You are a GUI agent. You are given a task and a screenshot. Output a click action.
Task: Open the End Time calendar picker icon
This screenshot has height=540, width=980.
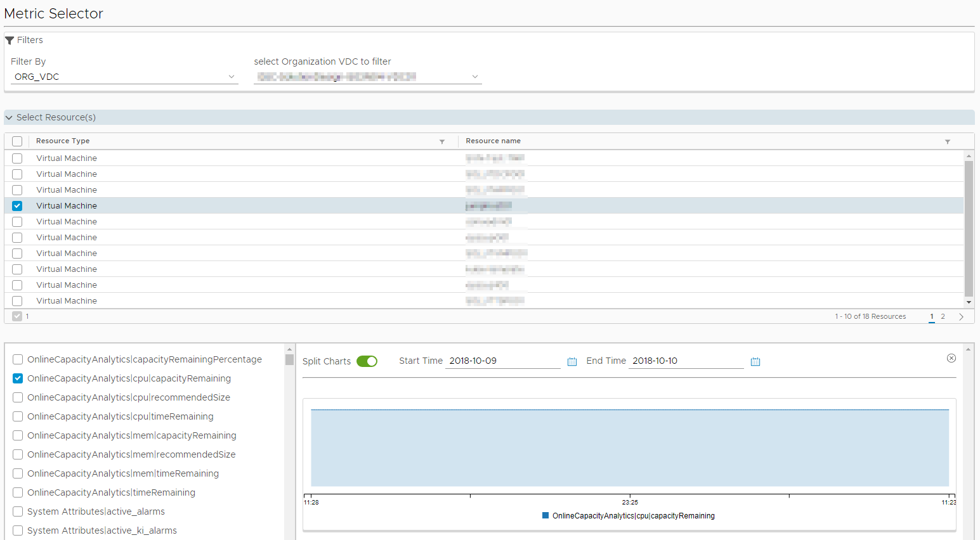[x=755, y=361]
